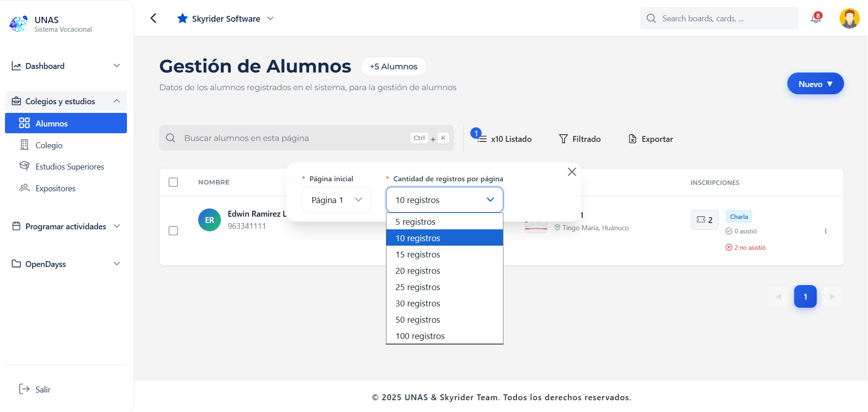Open the Página inicial dropdown
This screenshot has width=868, height=412.
pos(336,200)
